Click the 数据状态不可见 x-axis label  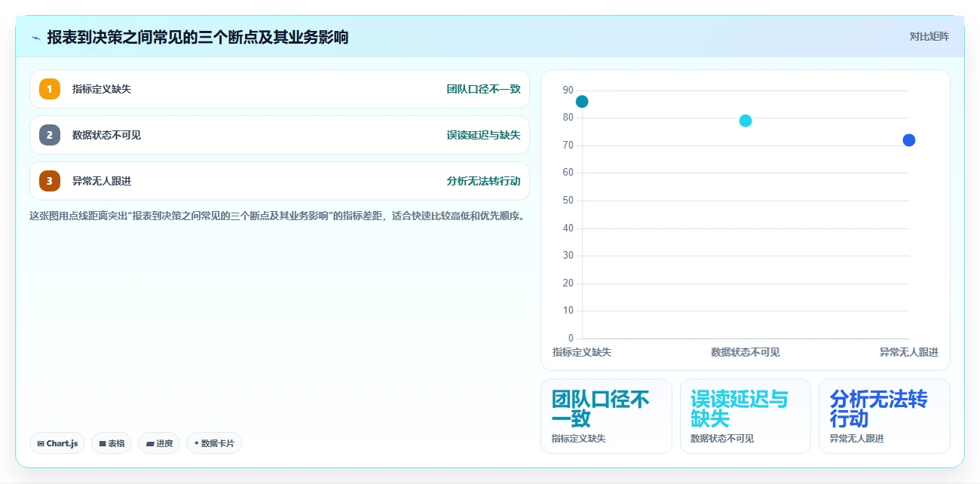tap(746, 352)
